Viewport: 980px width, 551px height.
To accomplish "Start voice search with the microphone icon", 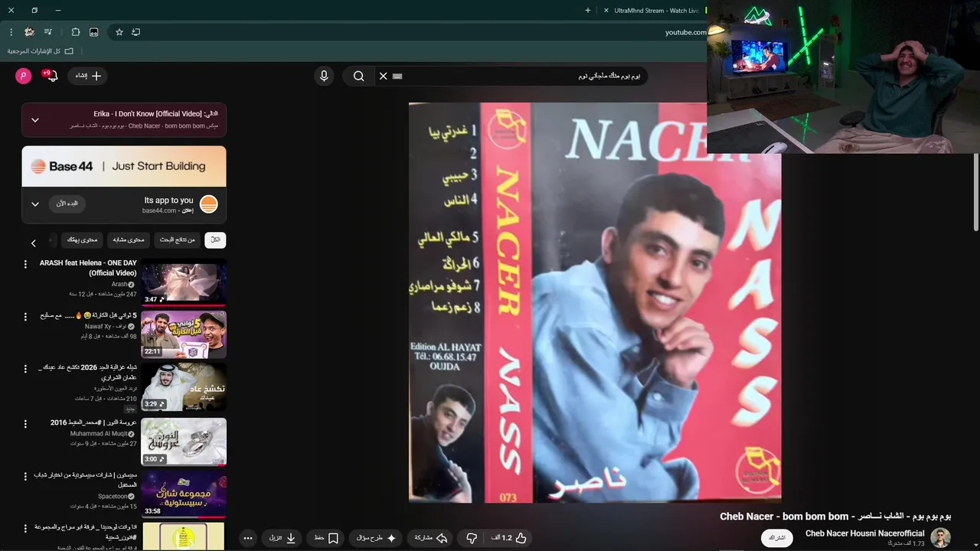I will tap(324, 76).
